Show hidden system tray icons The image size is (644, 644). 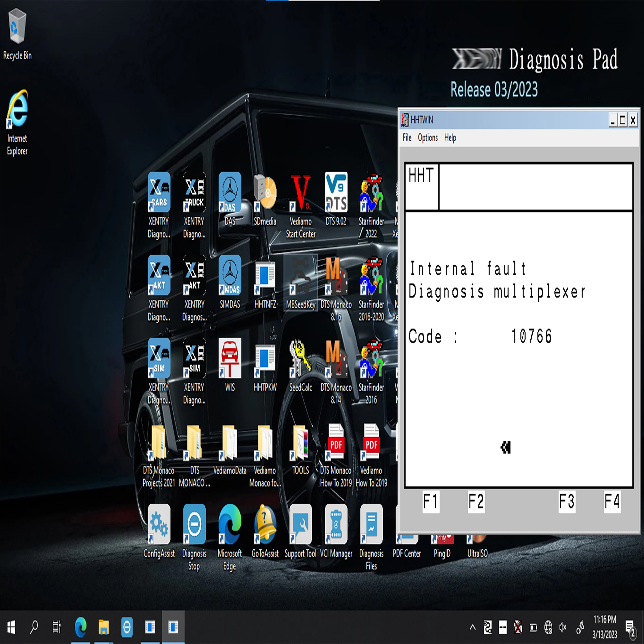tap(473, 628)
